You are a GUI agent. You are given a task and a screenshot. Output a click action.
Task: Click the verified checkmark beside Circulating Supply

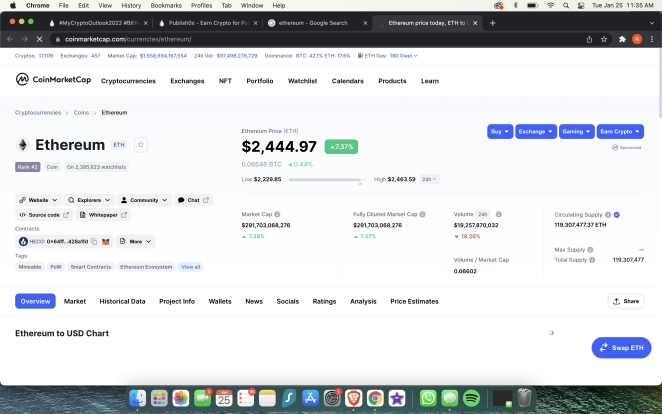[x=617, y=215]
